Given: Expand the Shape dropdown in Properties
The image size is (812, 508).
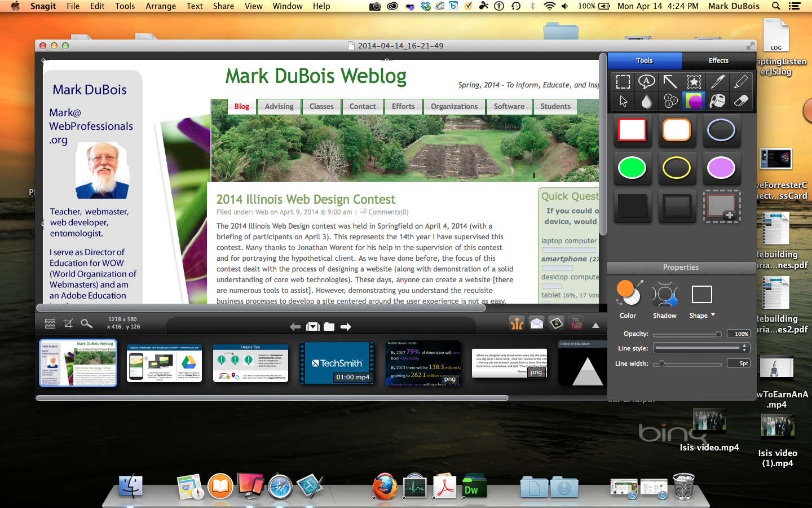Looking at the screenshot, I should [713, 316].
